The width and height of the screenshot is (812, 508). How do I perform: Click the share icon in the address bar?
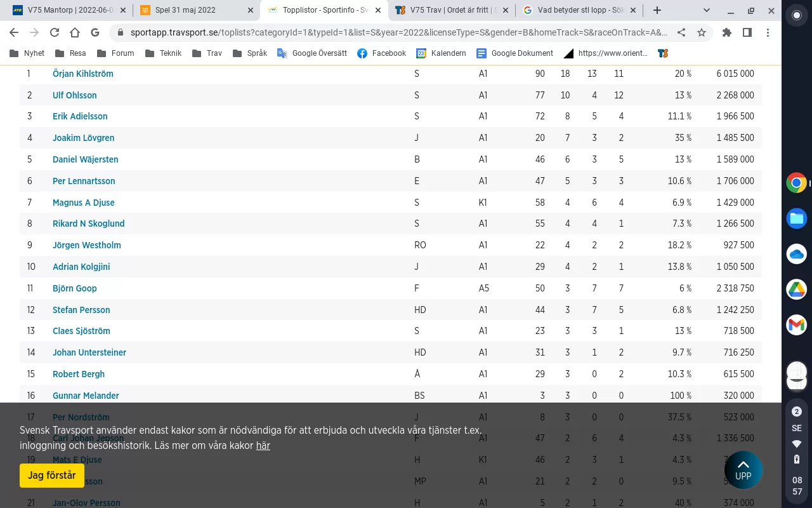[681, 33]
